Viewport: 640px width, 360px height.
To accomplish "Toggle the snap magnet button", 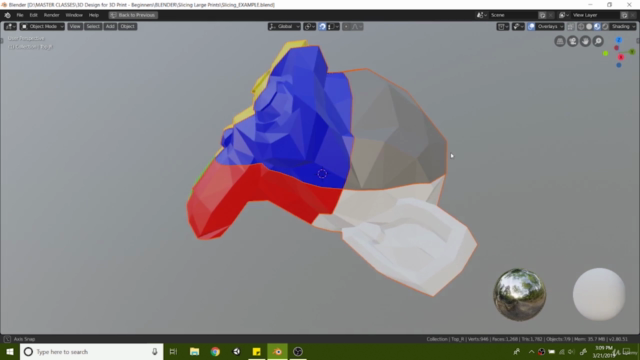I will (322, 27).
